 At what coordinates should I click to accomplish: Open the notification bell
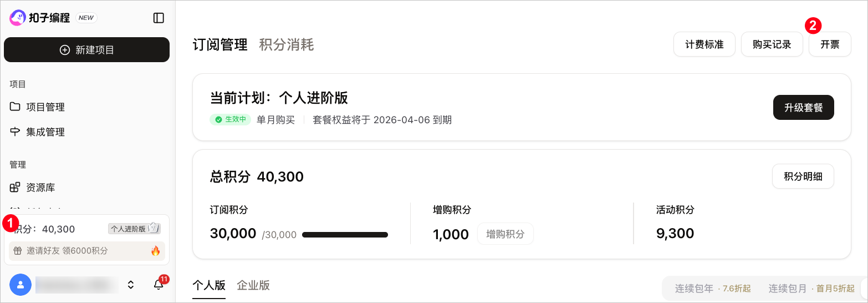pyautogui.click(x=159, y=285)
